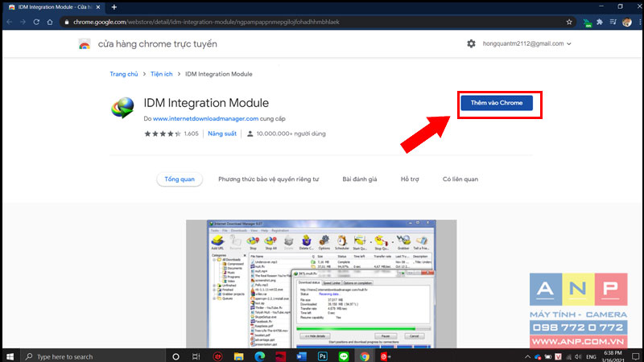This screenshot has height=362, width=644.
Task: Click the taskbar search box
Action: click(93, 356)
